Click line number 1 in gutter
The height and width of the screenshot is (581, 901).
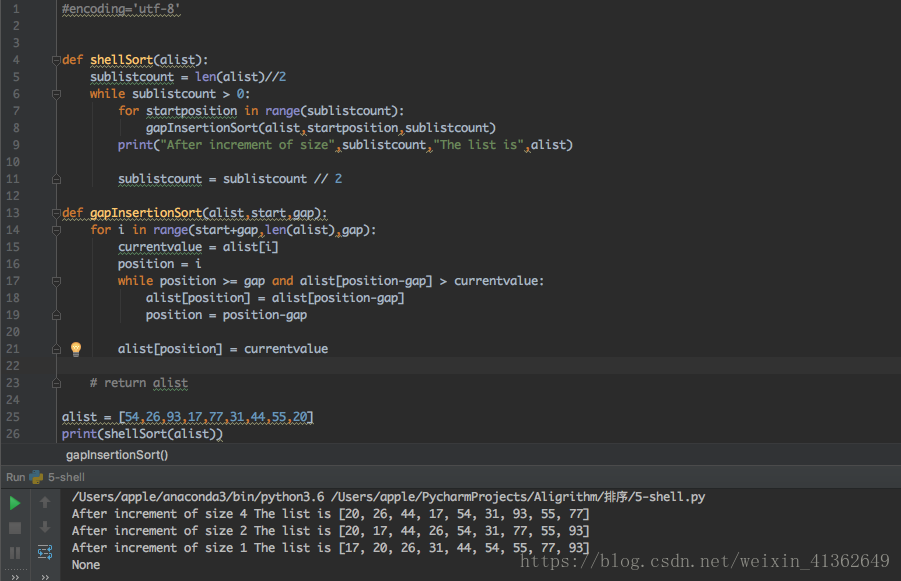point(16,9)
